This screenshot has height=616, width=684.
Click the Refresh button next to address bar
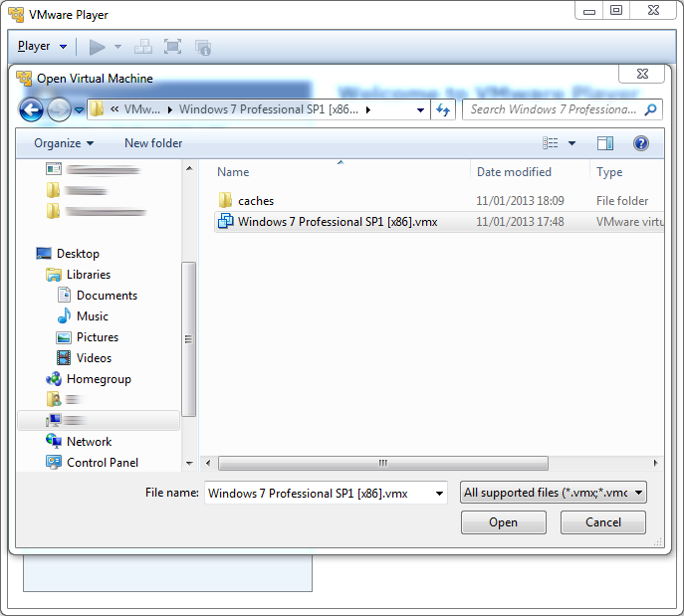point(444,109)
